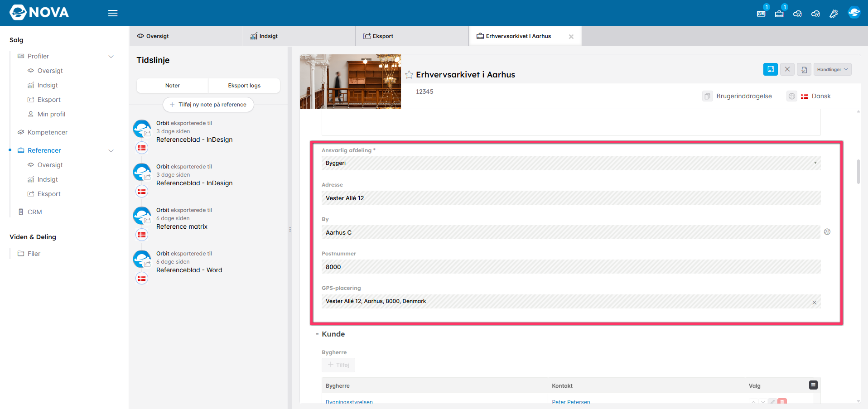Open the Ansvarlig afdeling Byggeri dropdown
868x409 pixels.
pos(571,163)
